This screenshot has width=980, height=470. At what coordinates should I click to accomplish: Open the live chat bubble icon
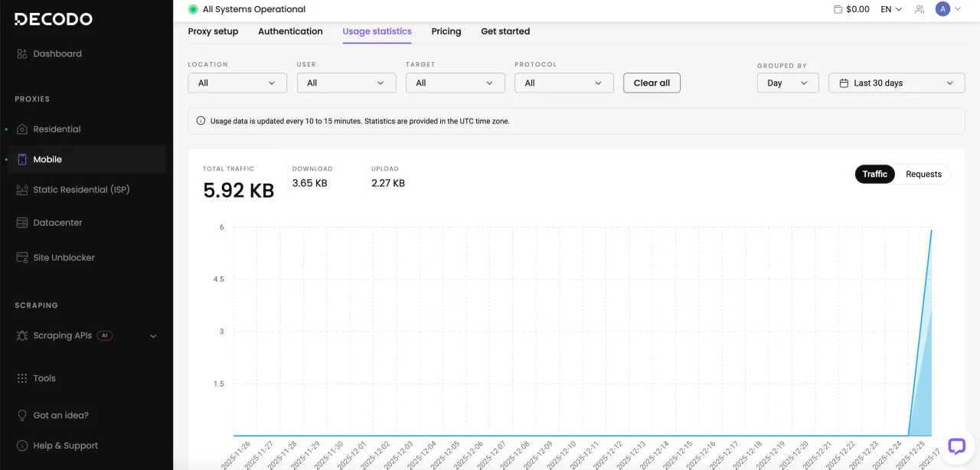pyautogui.click(x=956, y=446)
